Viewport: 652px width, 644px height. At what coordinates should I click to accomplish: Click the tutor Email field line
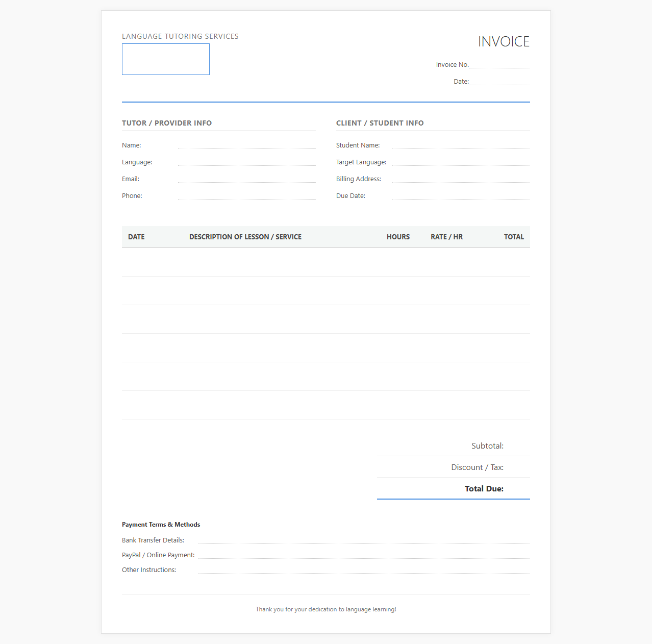[x=247, y=179]
